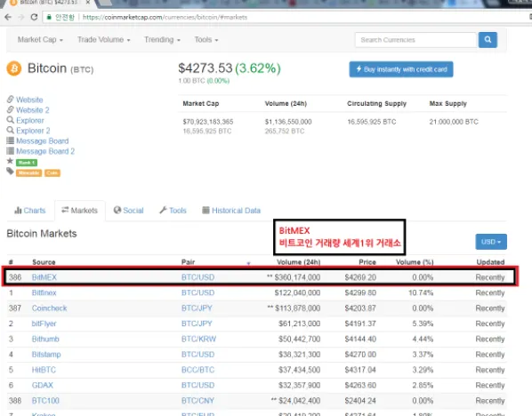Click the BTC/CNY pair link
The width and height of the screenshot is (532, 416).
197,401
